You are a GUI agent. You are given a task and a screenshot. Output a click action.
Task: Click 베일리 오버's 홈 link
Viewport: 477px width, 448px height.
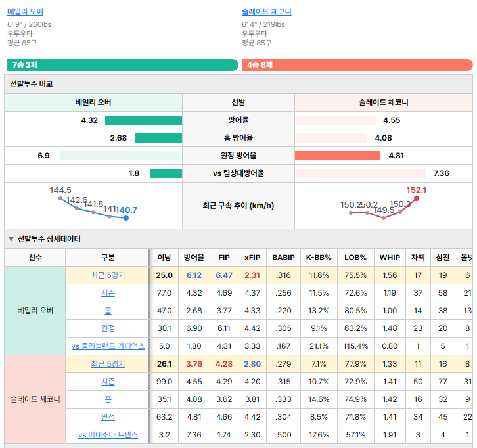pos(108,311)
